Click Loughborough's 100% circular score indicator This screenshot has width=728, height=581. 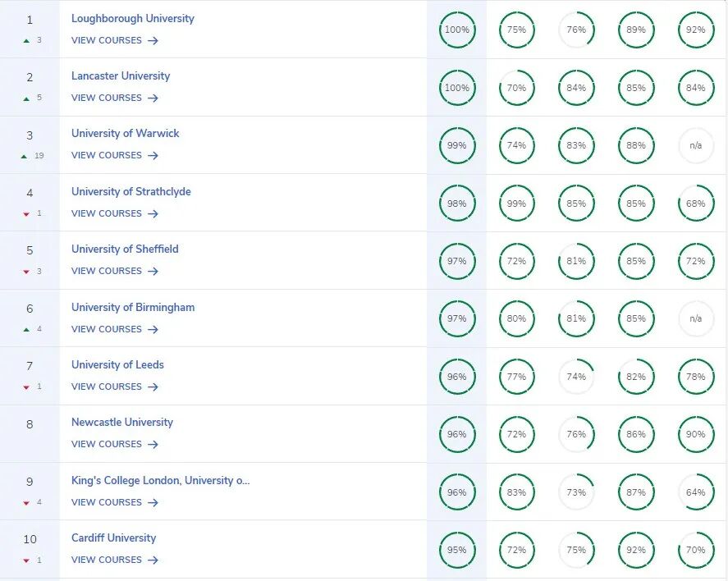(456, 30)
